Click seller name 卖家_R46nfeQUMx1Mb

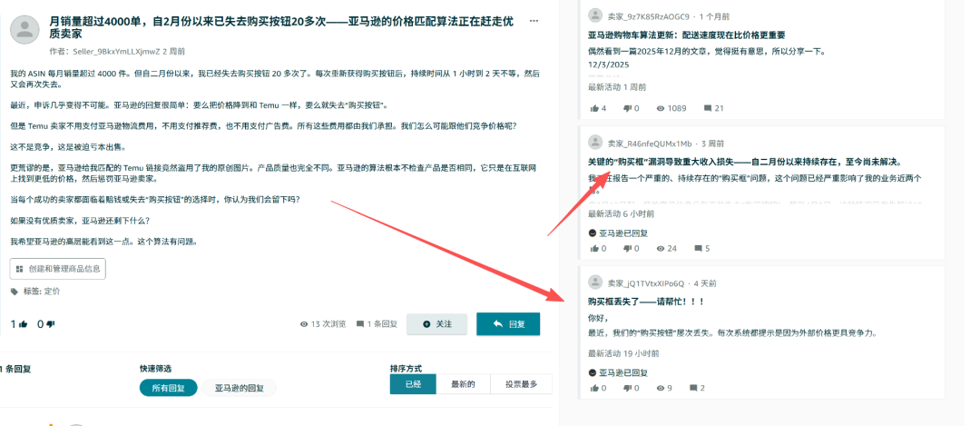[650, 144]
